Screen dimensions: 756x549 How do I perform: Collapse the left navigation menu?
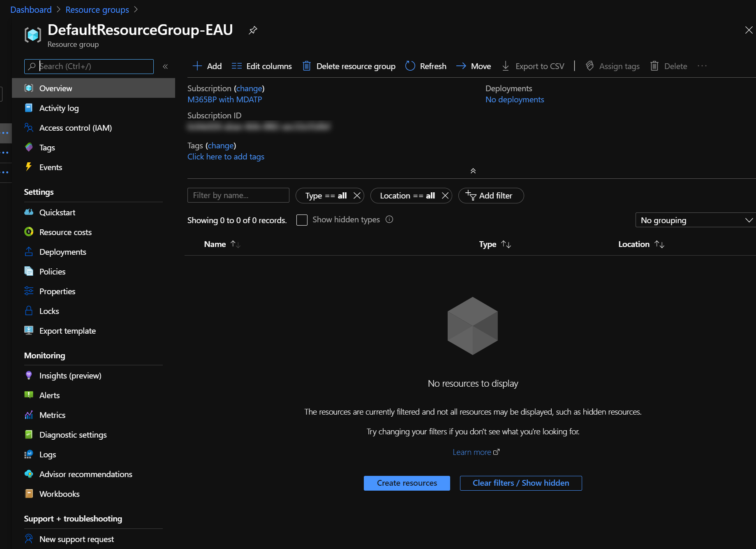165,67
